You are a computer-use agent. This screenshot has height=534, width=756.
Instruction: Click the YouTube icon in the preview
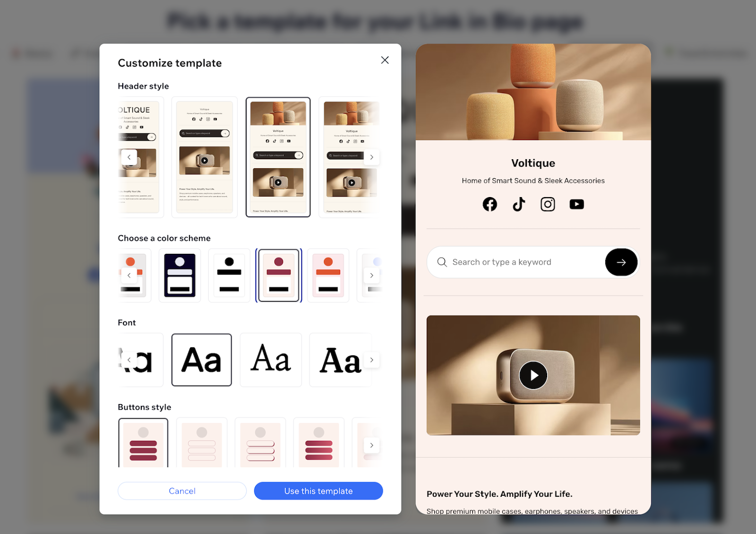pos(576,204)
